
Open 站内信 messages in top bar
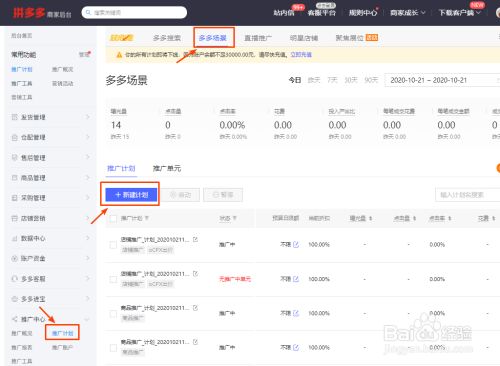[284, 13]
